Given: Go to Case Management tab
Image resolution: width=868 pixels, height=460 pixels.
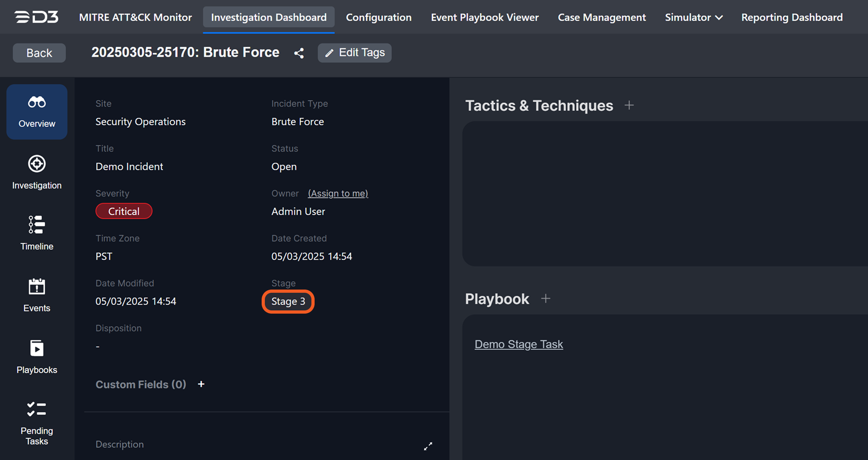Looking at the screenshot, I should [602, 17].
